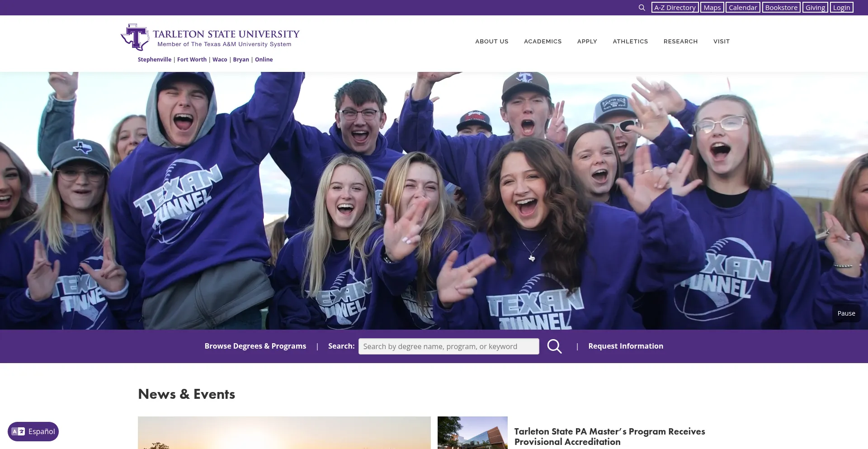
Task: Open the Visit navigation item
Action: point(722,41)
